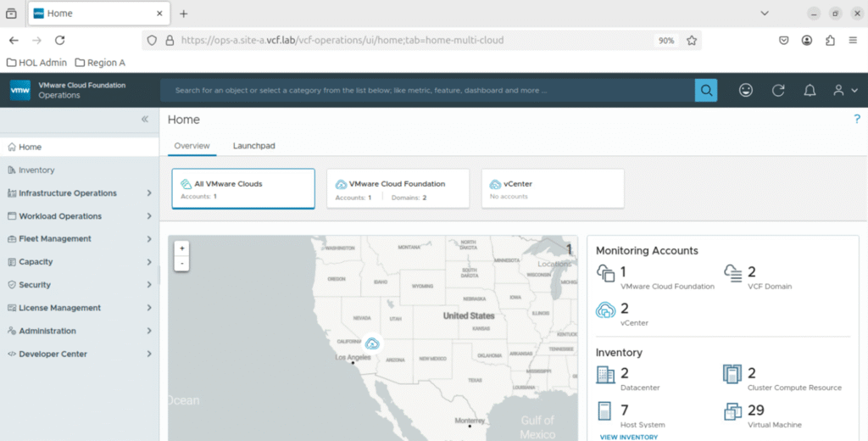Zoom out on the map

(182, 263)
